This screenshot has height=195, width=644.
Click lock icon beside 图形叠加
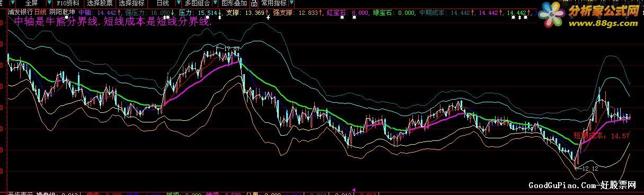click(254, 3)
